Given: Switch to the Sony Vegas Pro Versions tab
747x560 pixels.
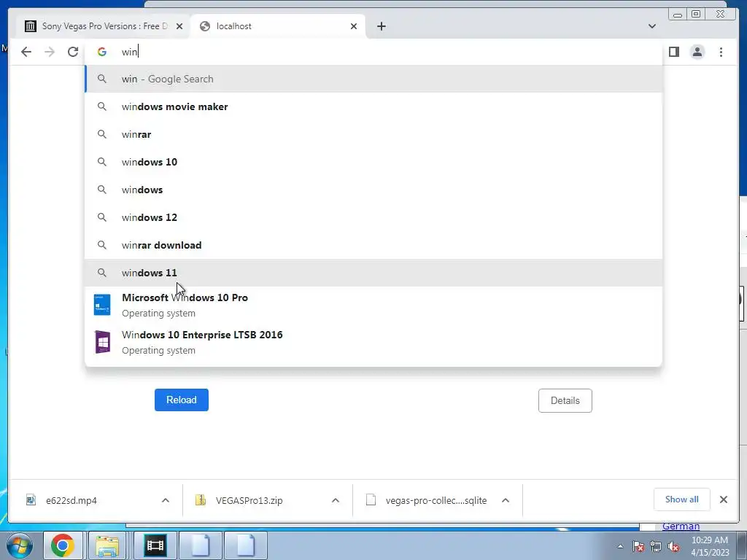Looking at the screenshot, I should click(x=104, y=26).
